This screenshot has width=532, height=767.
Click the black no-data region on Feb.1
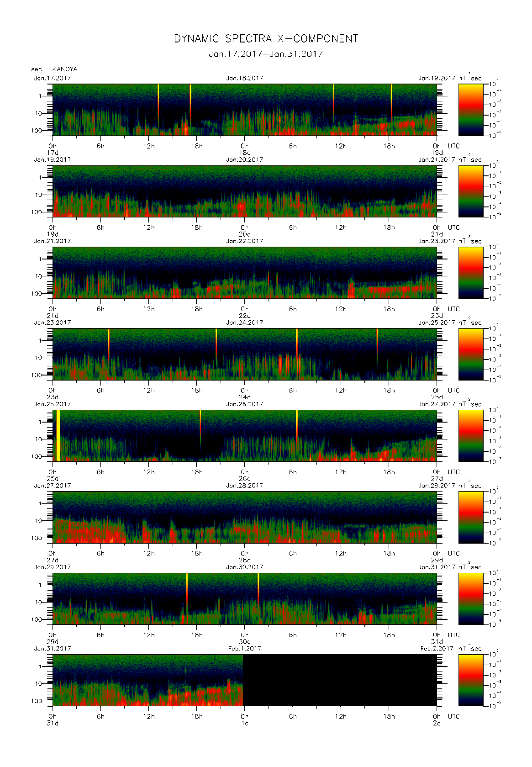(340, 680)
